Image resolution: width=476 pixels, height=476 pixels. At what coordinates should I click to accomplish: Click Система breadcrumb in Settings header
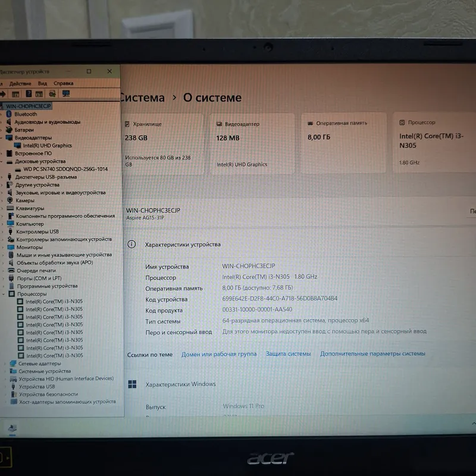tap(143, 98)
